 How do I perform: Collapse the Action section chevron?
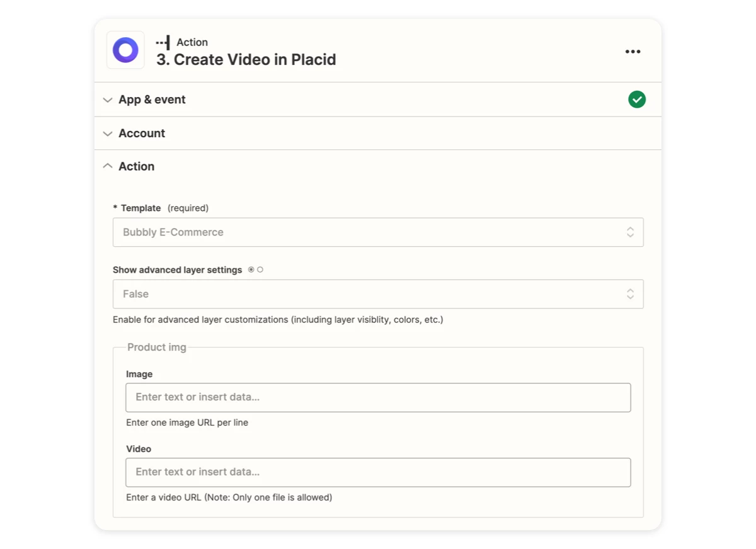point(108,166)
